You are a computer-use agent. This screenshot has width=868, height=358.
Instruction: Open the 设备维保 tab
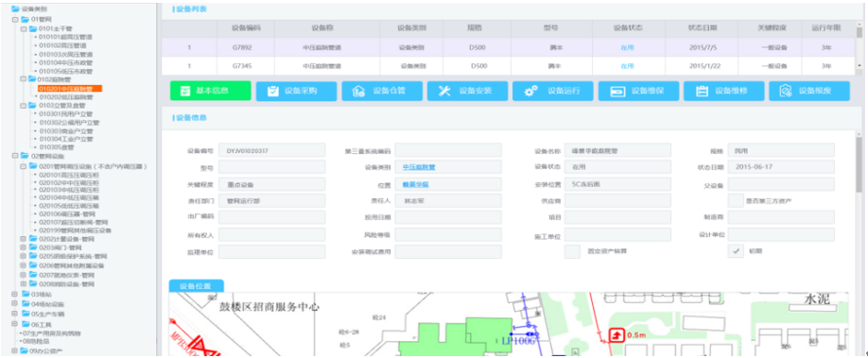(638, 92)
